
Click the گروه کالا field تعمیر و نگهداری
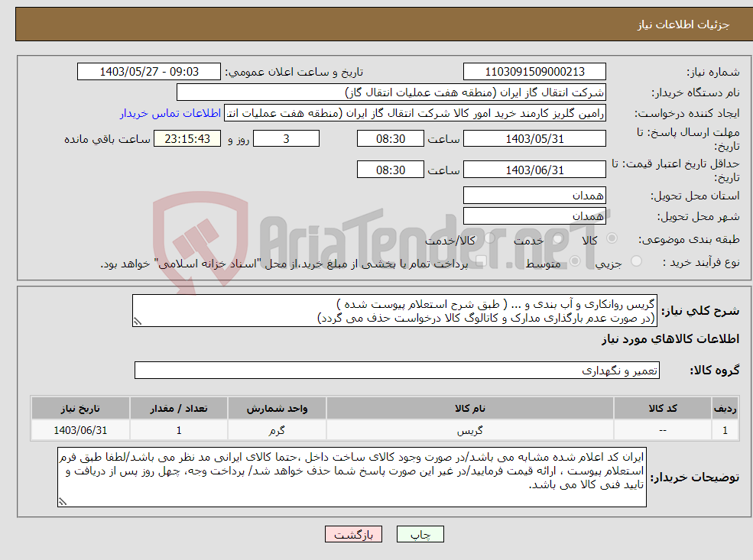(398, 371)
